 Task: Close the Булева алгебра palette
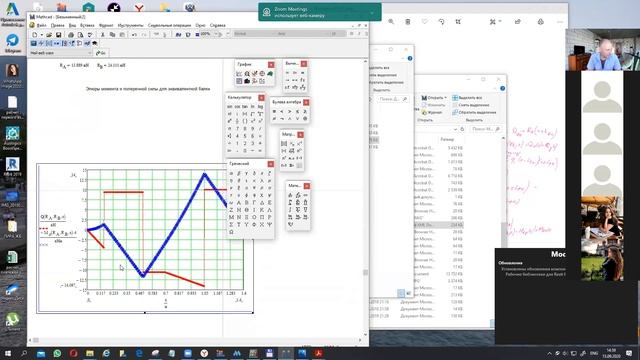pos(306,102)
